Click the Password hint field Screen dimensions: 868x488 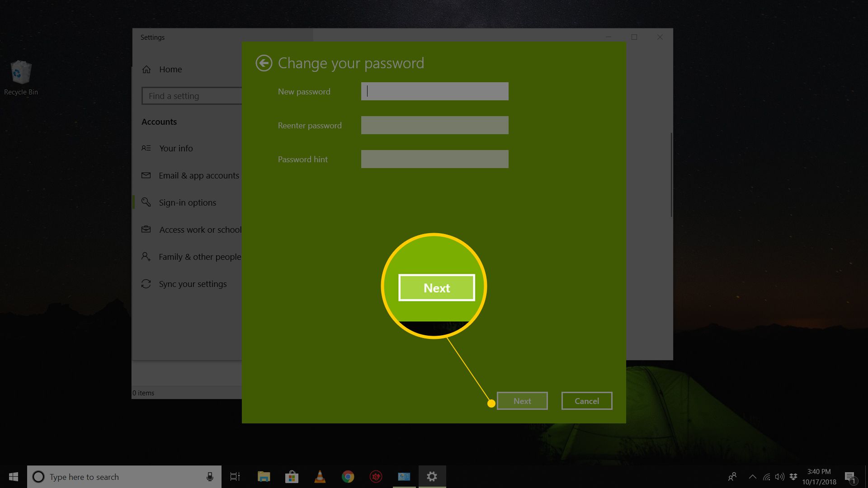(x=434, y=159)
